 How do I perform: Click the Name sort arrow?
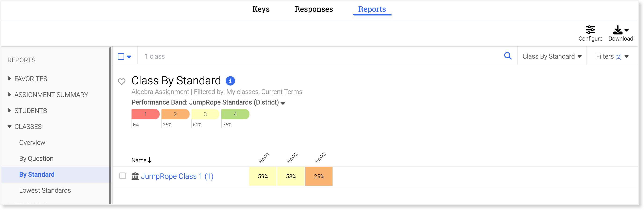click(x=150, y=160)
